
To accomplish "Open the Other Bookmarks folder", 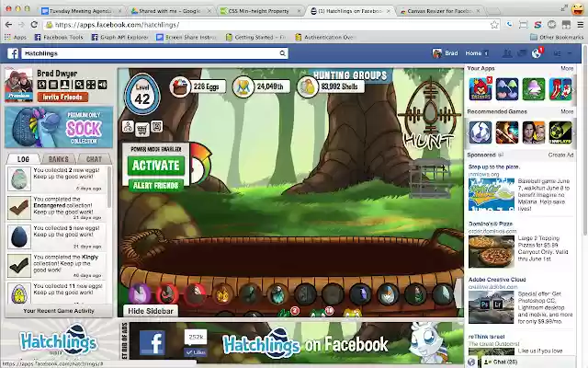I will click(557, 37).
